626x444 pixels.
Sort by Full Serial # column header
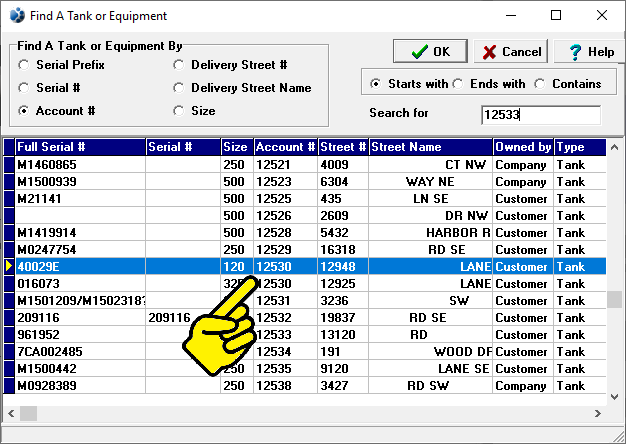point(80,147)
